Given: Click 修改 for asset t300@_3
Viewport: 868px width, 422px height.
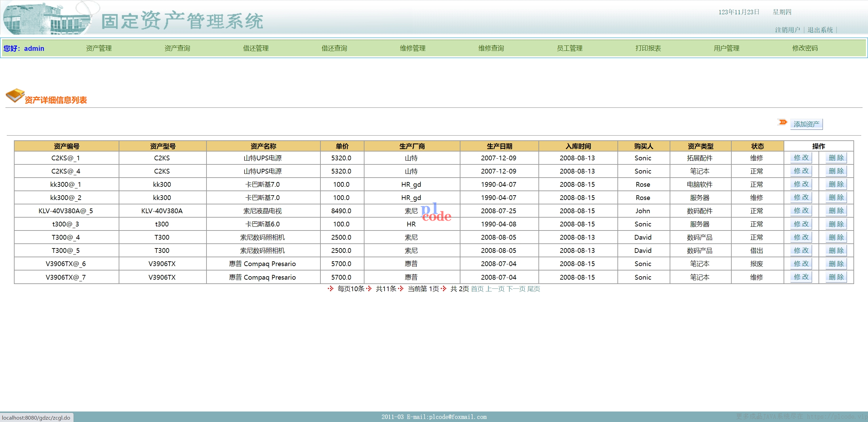Looking at the screenshot, I should coord(801,224).
